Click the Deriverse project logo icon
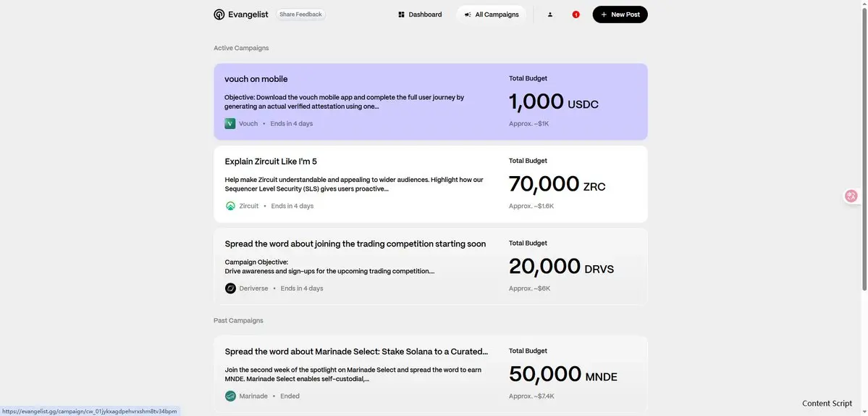868x416 pixels. (231, 288)
